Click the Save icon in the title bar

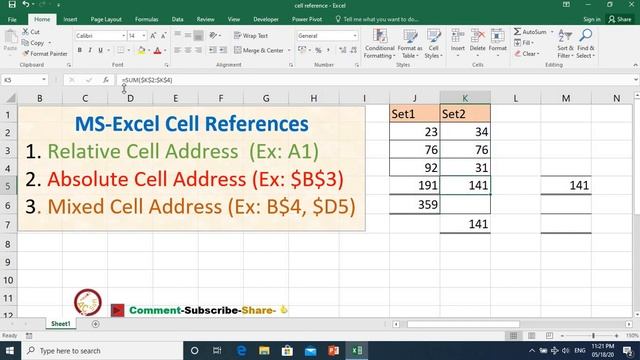tap(12, 5)
